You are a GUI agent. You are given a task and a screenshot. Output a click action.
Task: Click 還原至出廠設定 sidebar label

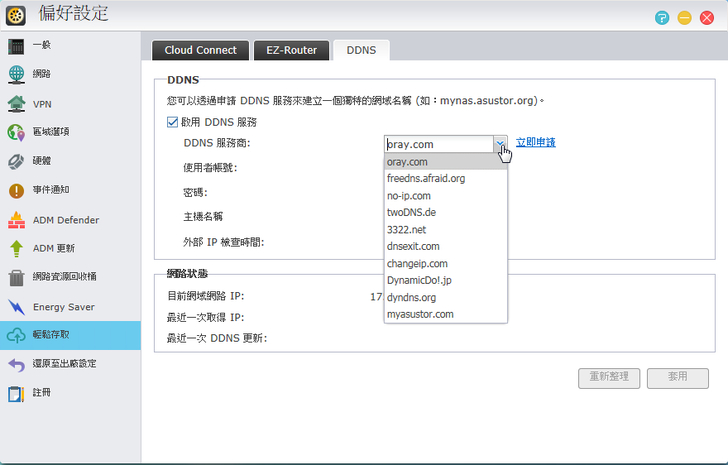pyautogui.click(x=65, y=363)
